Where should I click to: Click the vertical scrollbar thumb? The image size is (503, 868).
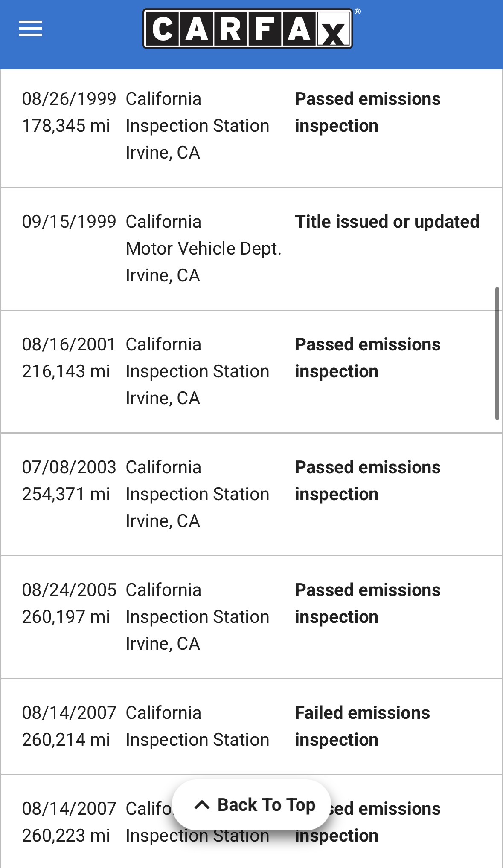click(497, 354)
